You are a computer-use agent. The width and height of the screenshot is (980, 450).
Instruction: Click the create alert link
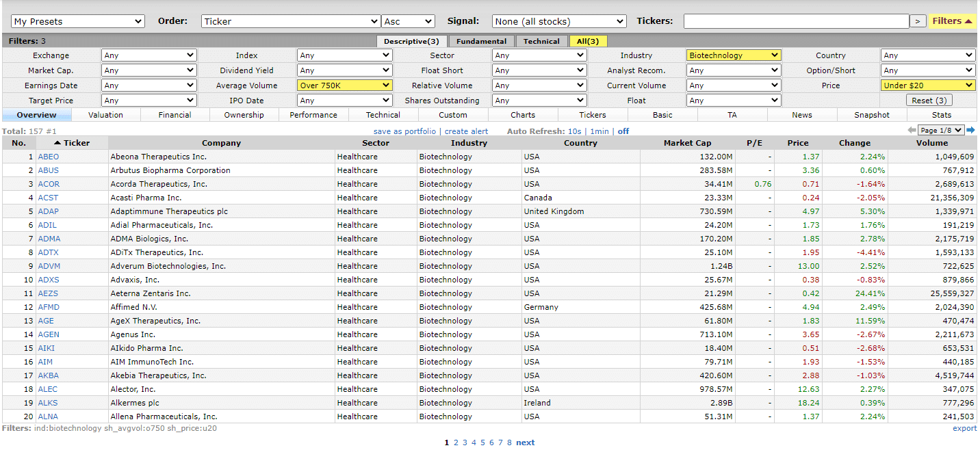pos(467,131)
